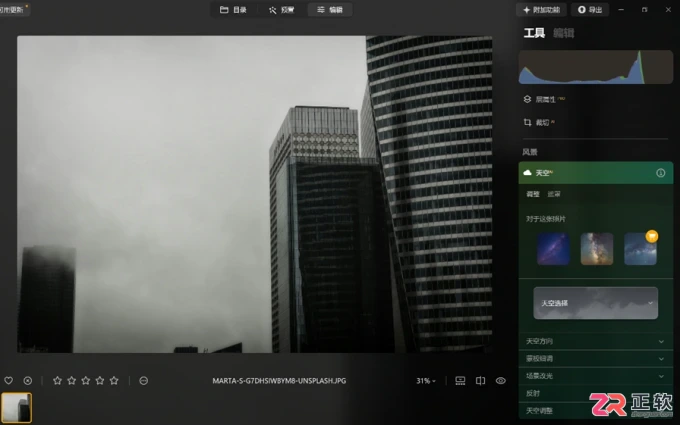This screenshot has height=425, width=680.
Task: Select the Milky Way sky preset thumbnail
Action: click(597, 249)
